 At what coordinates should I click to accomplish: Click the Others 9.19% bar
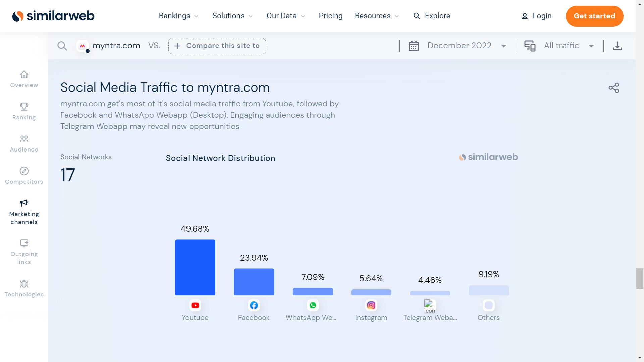click(489, 290)
